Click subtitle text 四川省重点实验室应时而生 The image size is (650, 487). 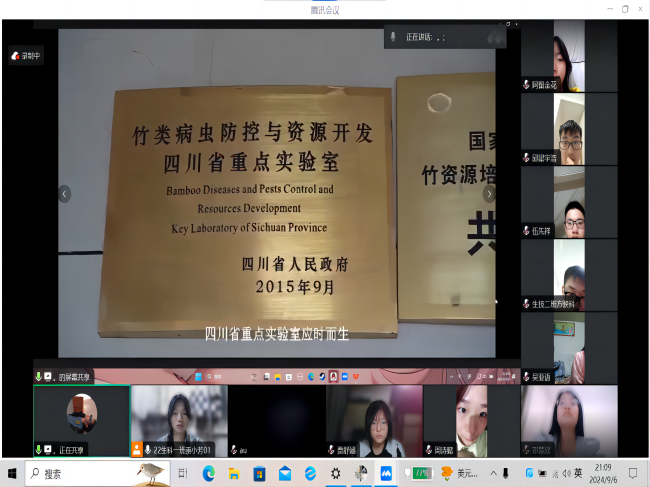277,334
